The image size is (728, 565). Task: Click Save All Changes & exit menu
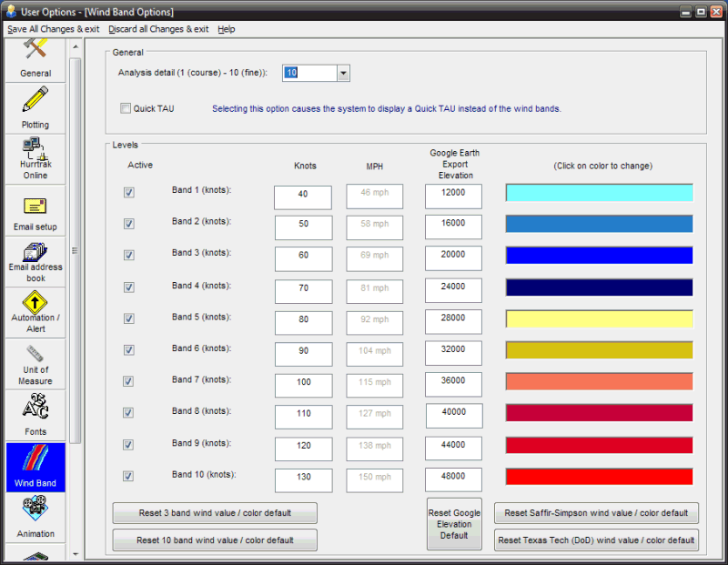(53, 29)
